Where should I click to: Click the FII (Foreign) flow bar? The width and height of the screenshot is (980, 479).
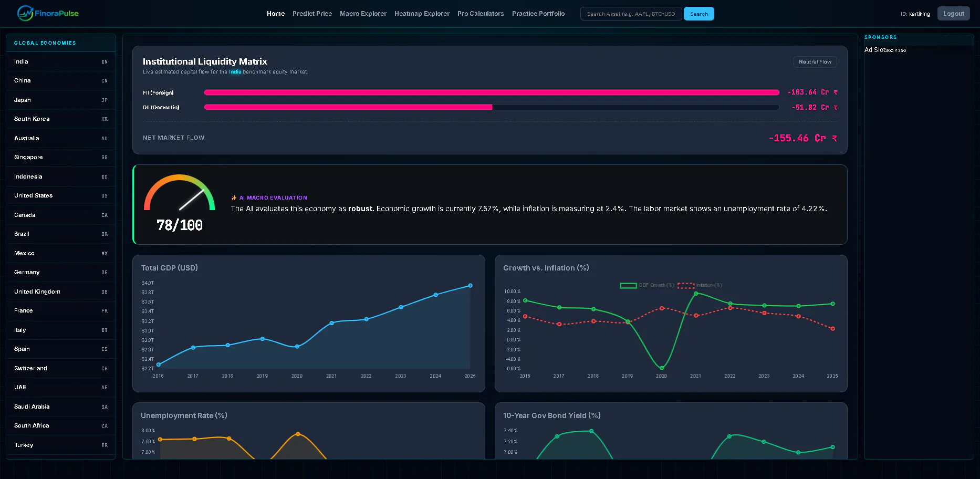coord(492,92)
